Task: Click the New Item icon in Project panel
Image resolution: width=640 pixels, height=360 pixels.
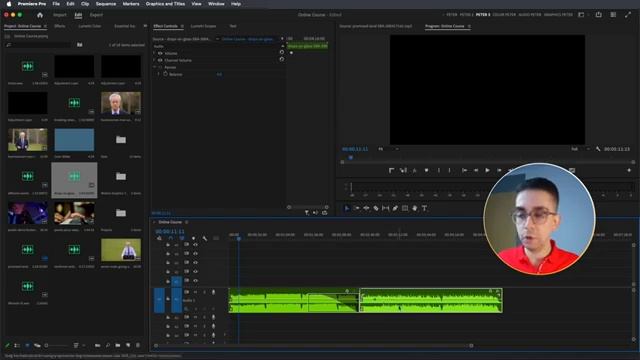Action: (x=128, y=345)
